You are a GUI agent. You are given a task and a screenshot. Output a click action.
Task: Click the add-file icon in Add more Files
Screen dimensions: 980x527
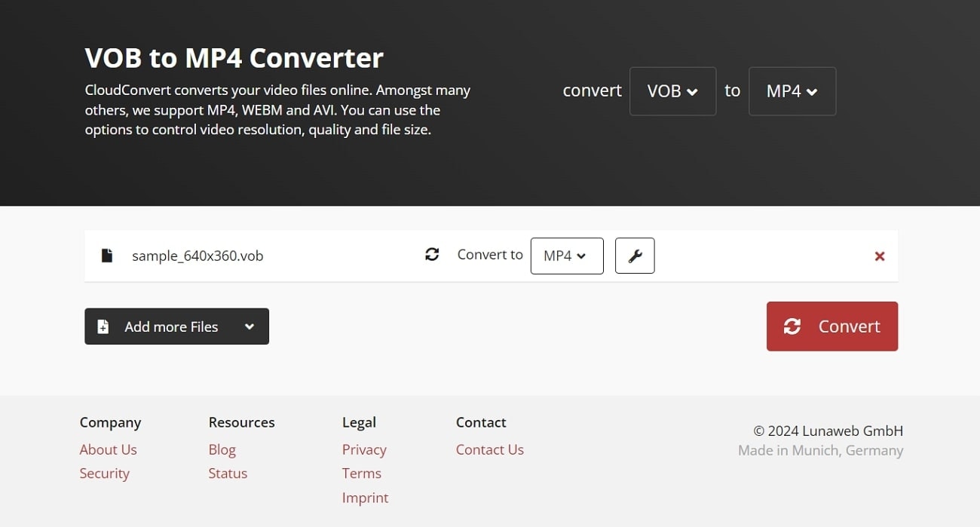click(103, 326)
